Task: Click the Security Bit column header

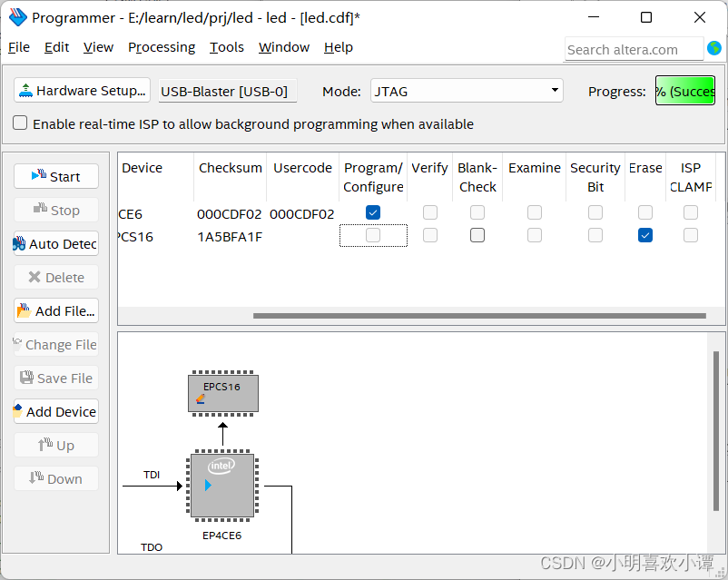Action: (x=595, y=177)
